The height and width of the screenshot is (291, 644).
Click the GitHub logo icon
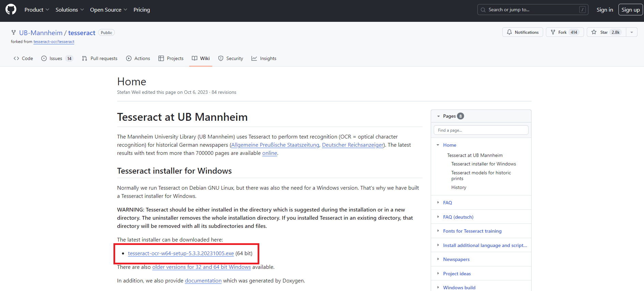coord(11,10)
